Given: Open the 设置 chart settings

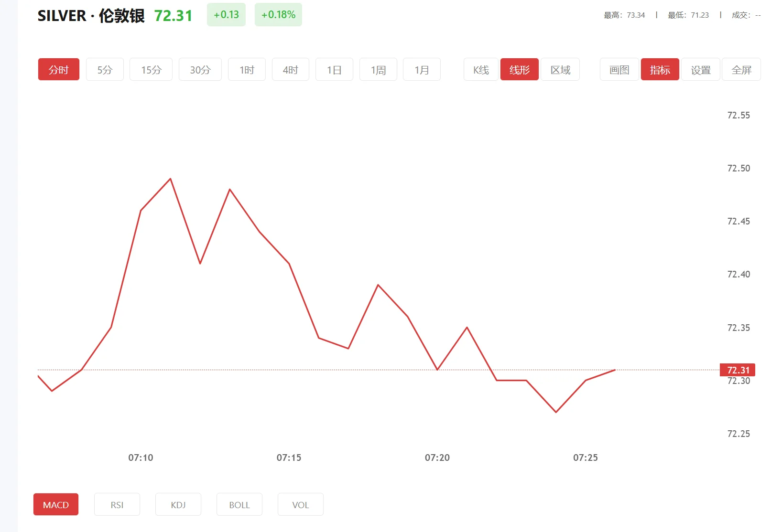Looking at the screenshot, I should (x=700, y=69).
